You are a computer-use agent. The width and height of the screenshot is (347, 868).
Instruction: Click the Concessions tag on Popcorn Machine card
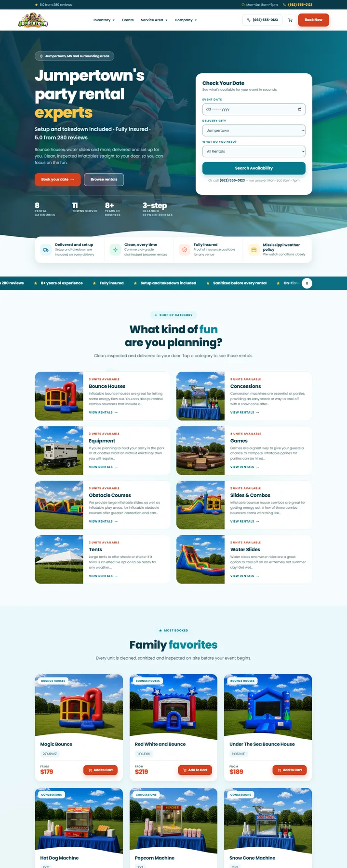click(146, 795)
